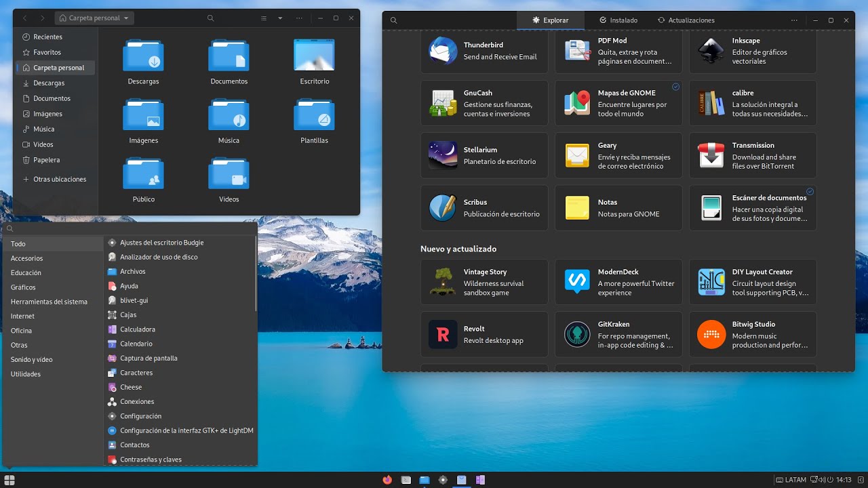Select the Oficina category in app menu

coord(53,331)
